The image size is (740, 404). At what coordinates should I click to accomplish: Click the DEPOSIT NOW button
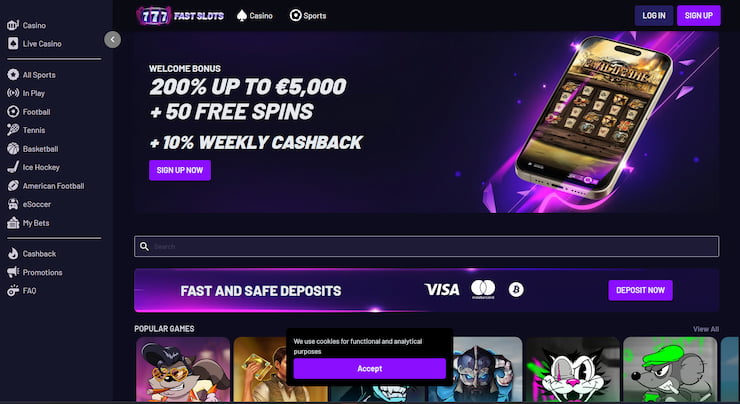click(x=640, y=290)
